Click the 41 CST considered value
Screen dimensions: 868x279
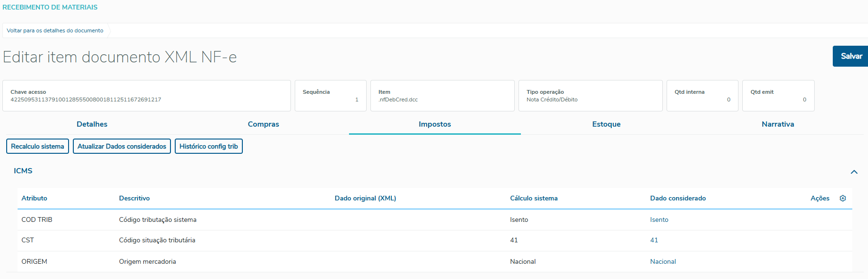click(654, 240)
